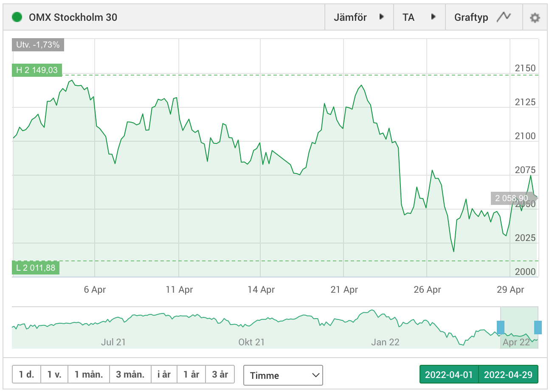This screenshot has width=552, height=392.
Task: Click the 21 Apr date axis label
Action: tap(344, 290)
